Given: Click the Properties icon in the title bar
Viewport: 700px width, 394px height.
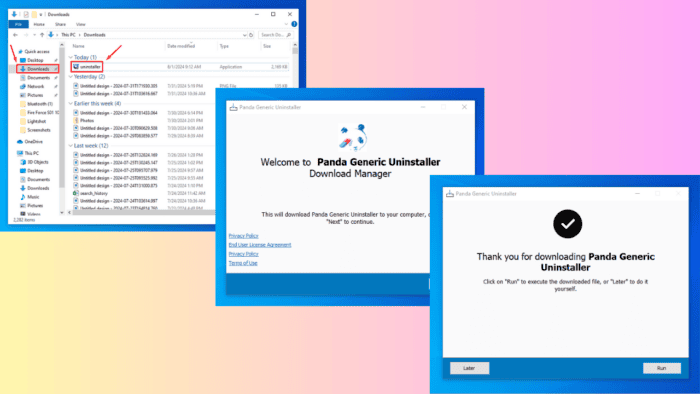Looking at the screenshot, I should tap(26, 15).
